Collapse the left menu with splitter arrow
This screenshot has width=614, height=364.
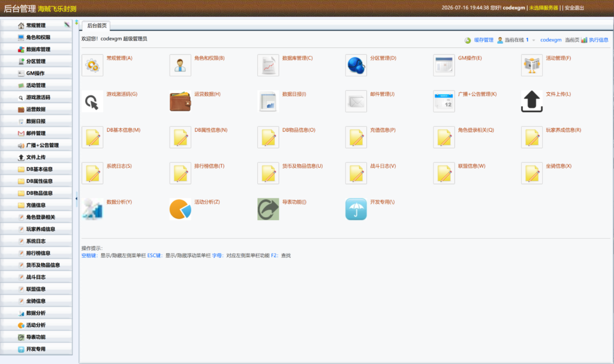76,198
